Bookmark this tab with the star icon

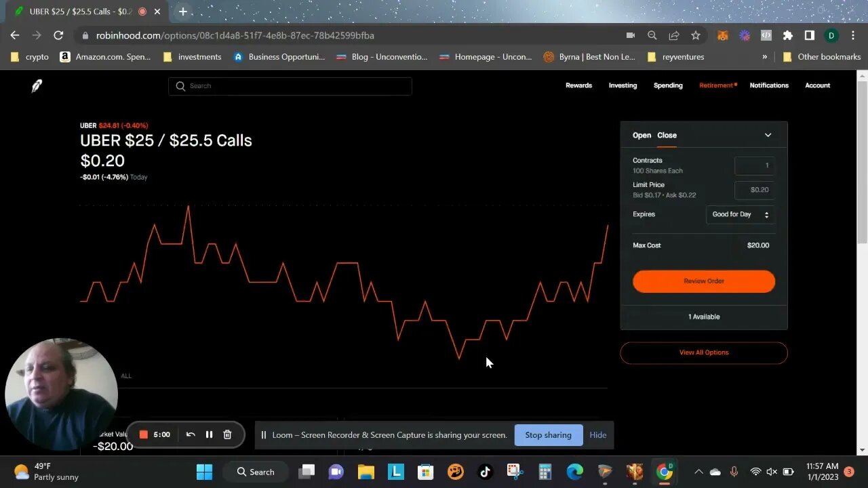(696, 35)
